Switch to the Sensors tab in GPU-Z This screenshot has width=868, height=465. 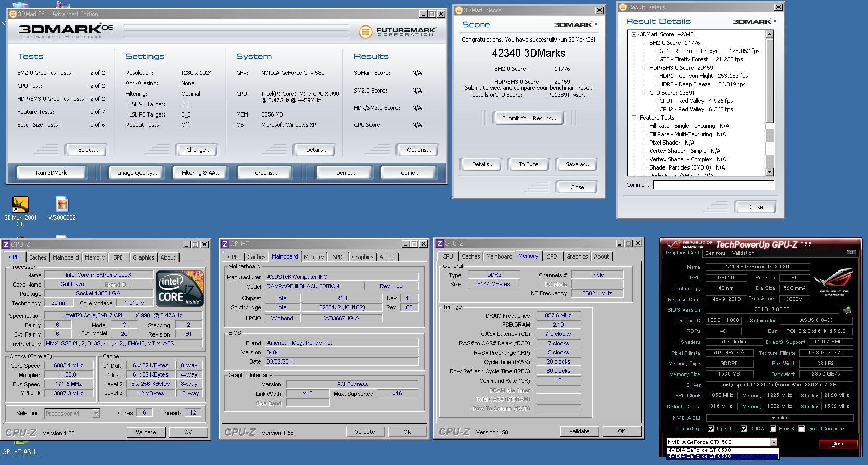click(x=715, y=253)
